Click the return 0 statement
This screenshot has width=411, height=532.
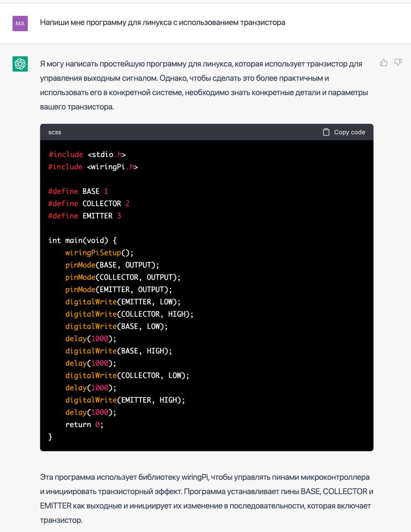(84, 424)
